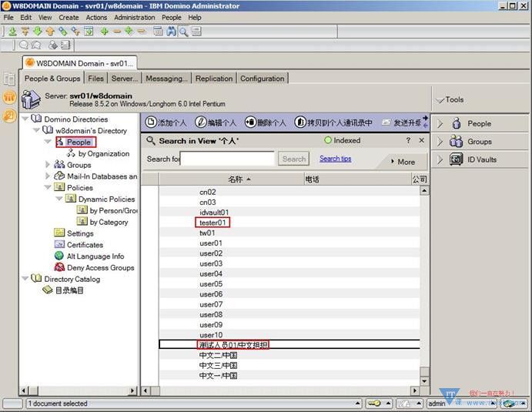Screen dimensions: 532x412
Task: Click the list scrollbar up arrow
Action: point(424,191)
